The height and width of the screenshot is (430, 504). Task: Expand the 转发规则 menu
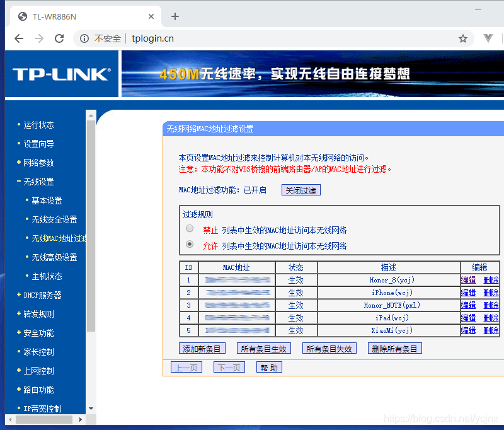(38, 314)
